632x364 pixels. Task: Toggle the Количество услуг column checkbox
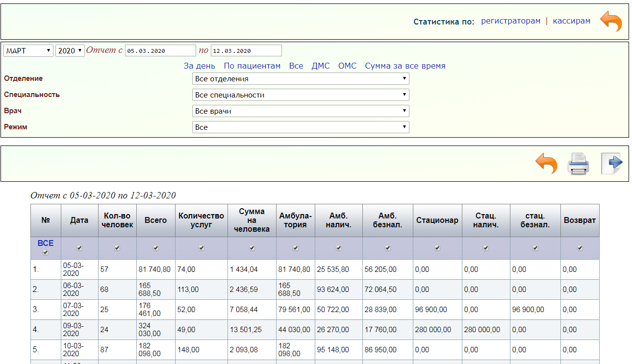tap(201, 248)
